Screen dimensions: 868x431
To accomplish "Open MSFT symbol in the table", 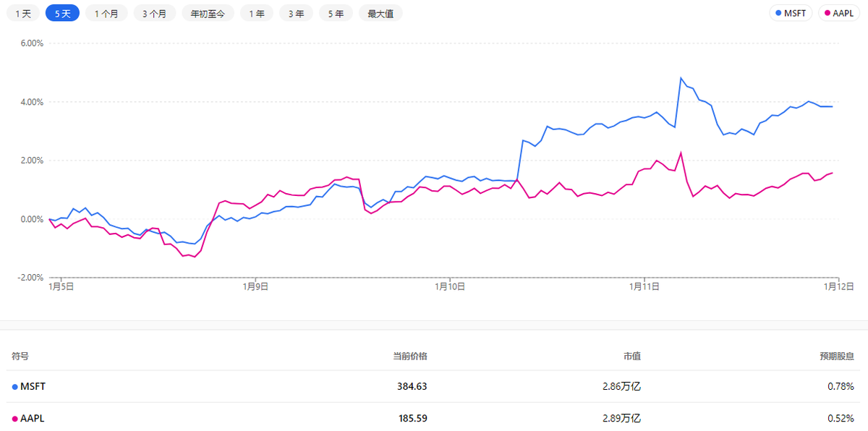I will 33,387.
